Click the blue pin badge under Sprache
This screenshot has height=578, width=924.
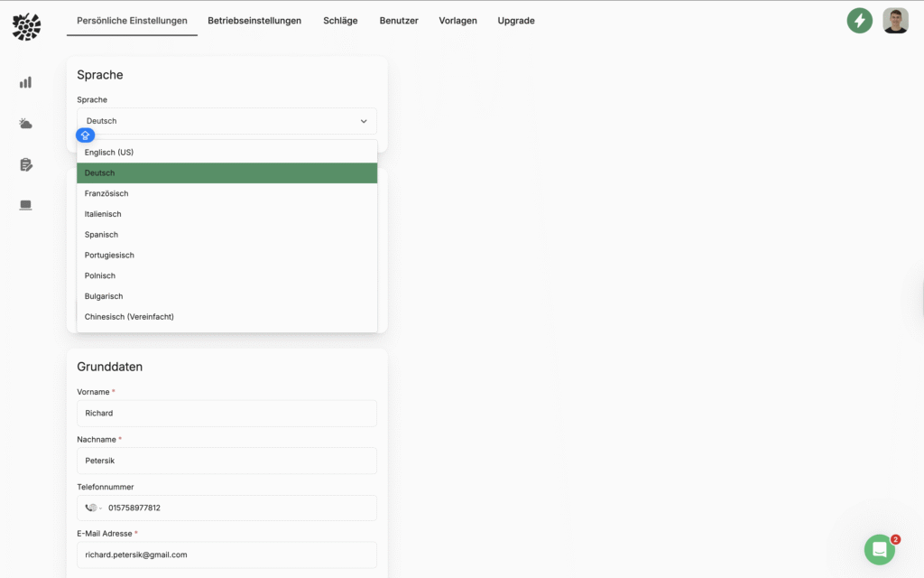[x=85, y=135]
